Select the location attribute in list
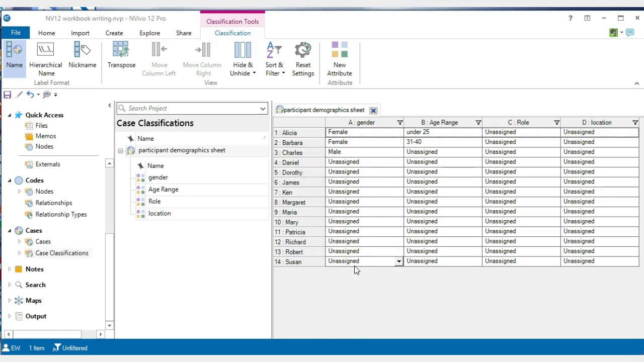 159,214
